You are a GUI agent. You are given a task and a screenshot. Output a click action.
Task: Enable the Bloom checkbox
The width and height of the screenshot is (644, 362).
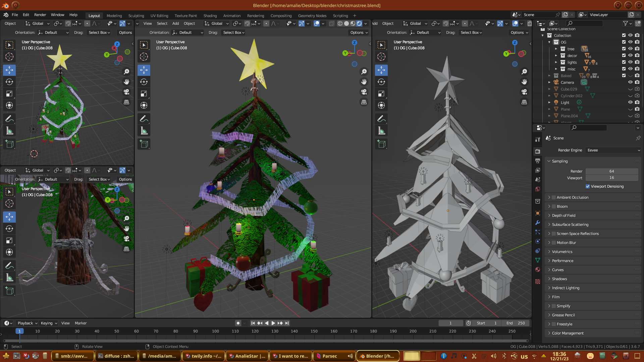554,206
